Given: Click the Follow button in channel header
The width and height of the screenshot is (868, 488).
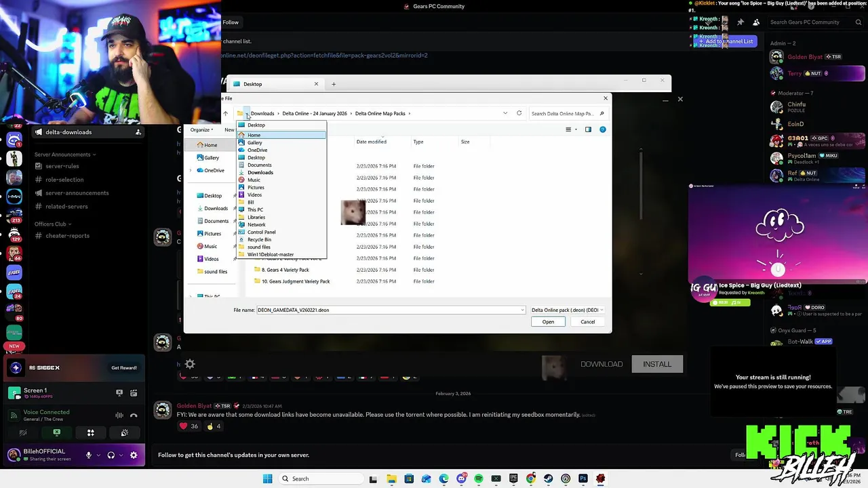Looking at the screenshot, I should [x=231, y=22].
